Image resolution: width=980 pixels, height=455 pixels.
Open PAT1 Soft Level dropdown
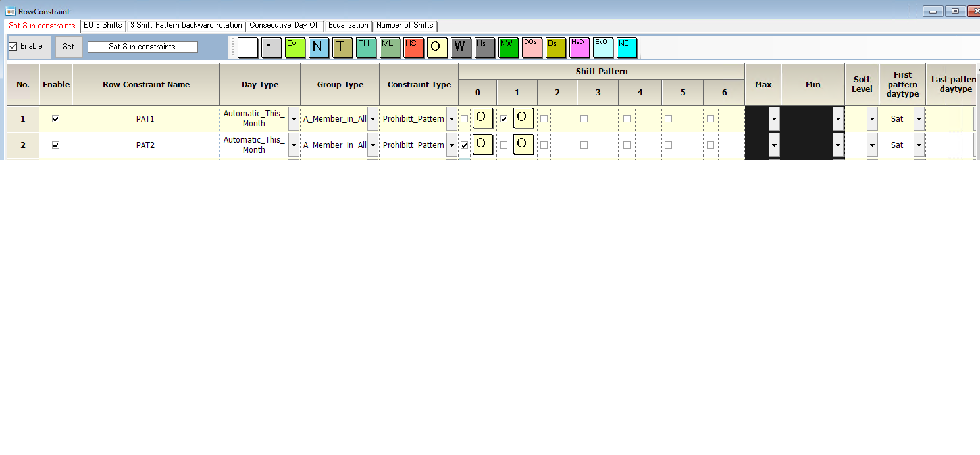872,119
